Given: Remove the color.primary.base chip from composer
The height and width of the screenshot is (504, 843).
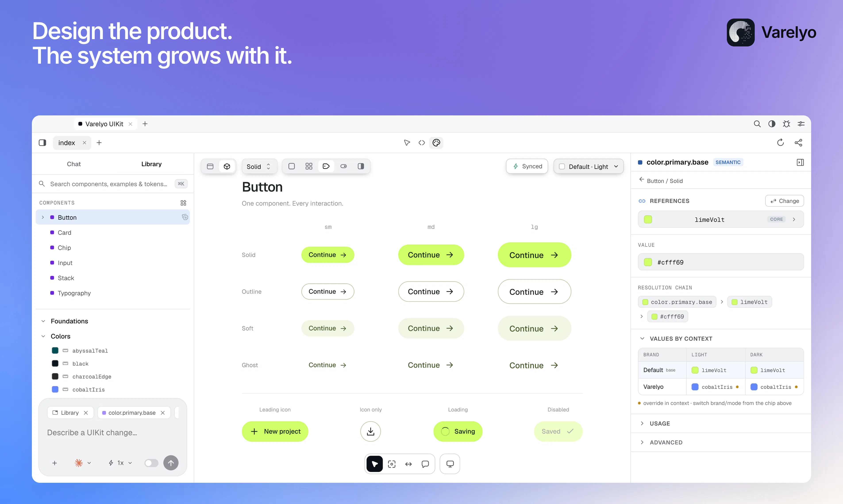Looking at the screenshot, I should tap(163, 413).
